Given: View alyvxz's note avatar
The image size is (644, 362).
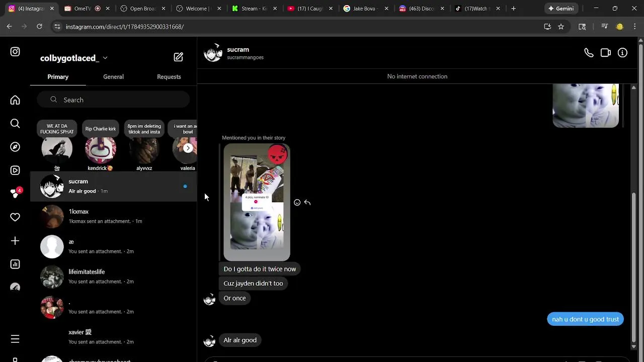Looking at the screenshot, I should point(144,149).
